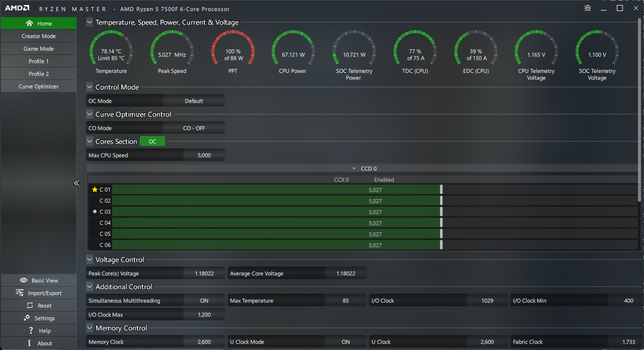Click the C 06 speed slider handle

click(x=441, y=245)
